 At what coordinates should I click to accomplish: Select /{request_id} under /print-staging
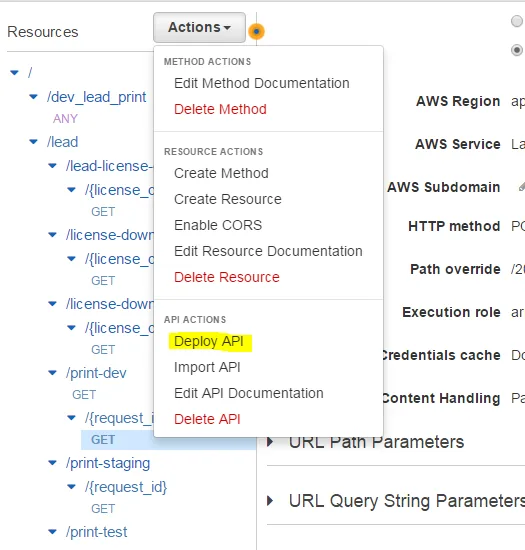tap(126, 488)
